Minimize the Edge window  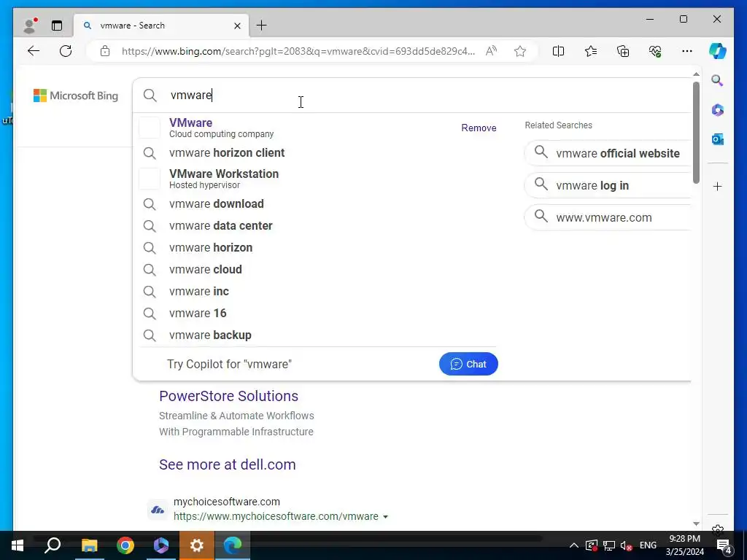650,19
